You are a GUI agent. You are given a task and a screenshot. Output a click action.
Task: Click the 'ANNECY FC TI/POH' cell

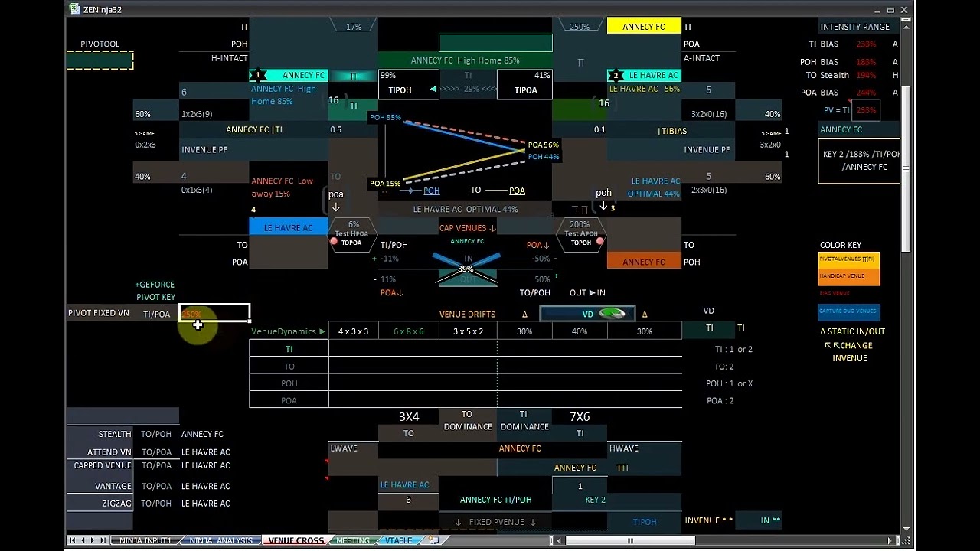coord(495,500)
